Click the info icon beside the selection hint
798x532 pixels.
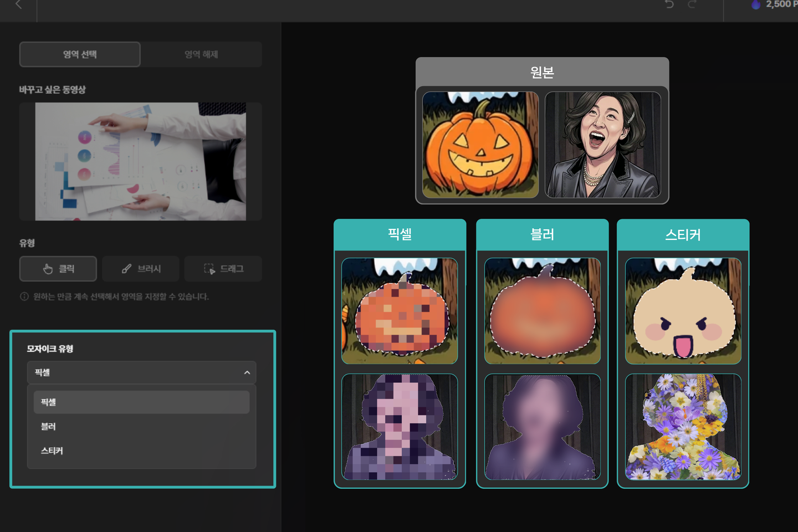[x=24, y=296]
